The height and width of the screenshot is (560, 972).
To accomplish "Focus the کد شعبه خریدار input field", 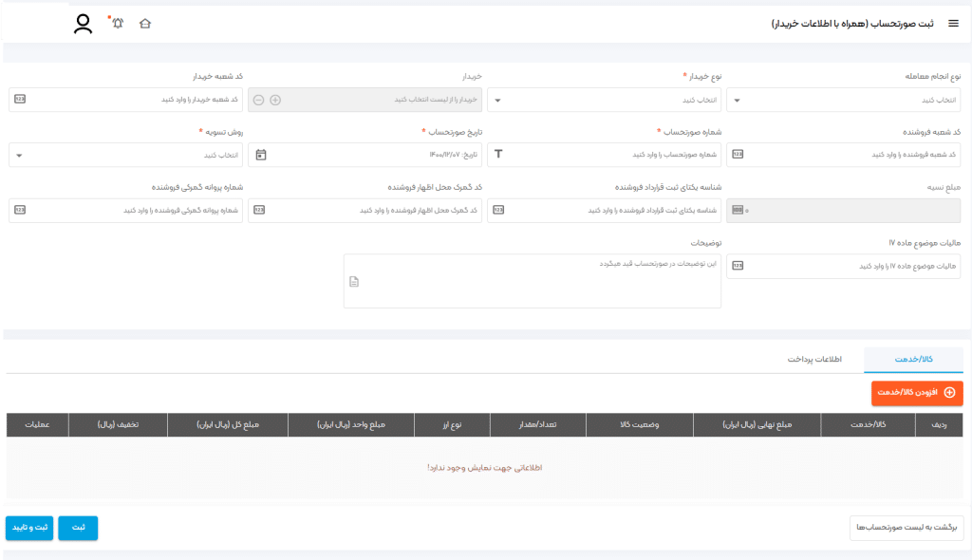I will click(133, 99).
